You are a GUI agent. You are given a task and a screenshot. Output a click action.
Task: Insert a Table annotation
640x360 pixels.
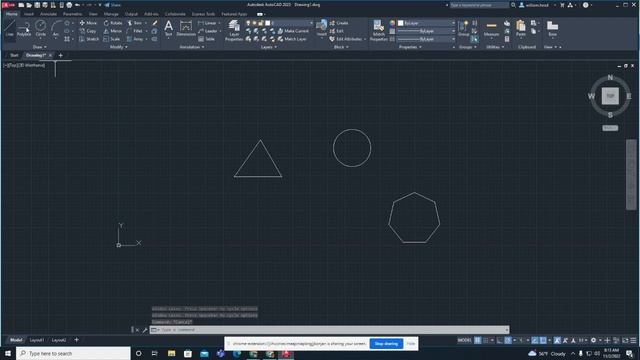tap(207, 39)
